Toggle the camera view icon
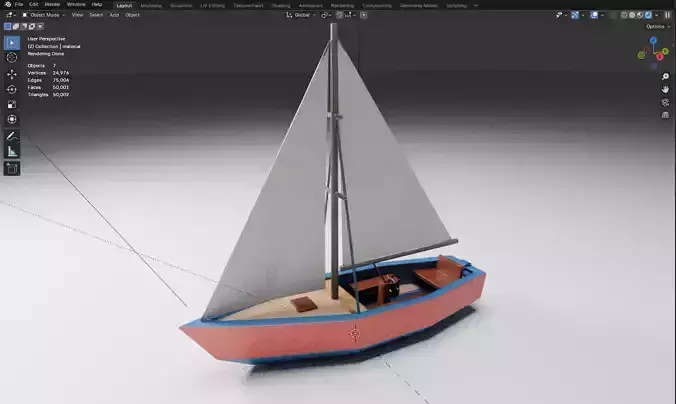This screenshot has width=676, height=404. coord(665,103)
